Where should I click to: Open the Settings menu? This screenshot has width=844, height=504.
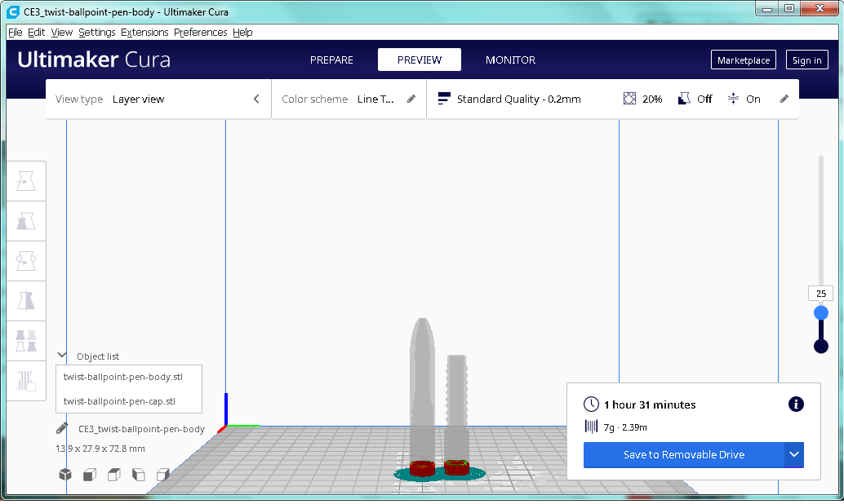click(x=97, y=33)
